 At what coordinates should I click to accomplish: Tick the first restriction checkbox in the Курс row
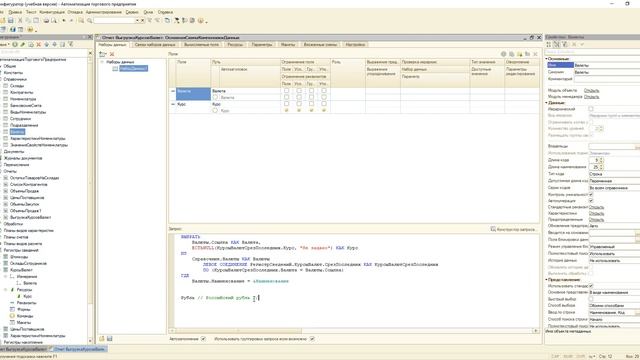pos(287,104)
